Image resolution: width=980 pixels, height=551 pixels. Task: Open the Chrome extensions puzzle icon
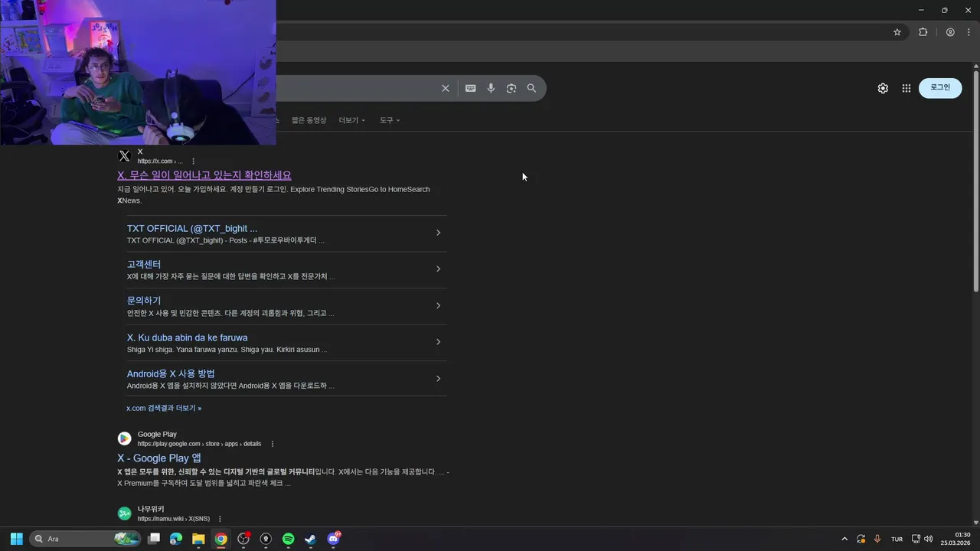click(923, 32)
